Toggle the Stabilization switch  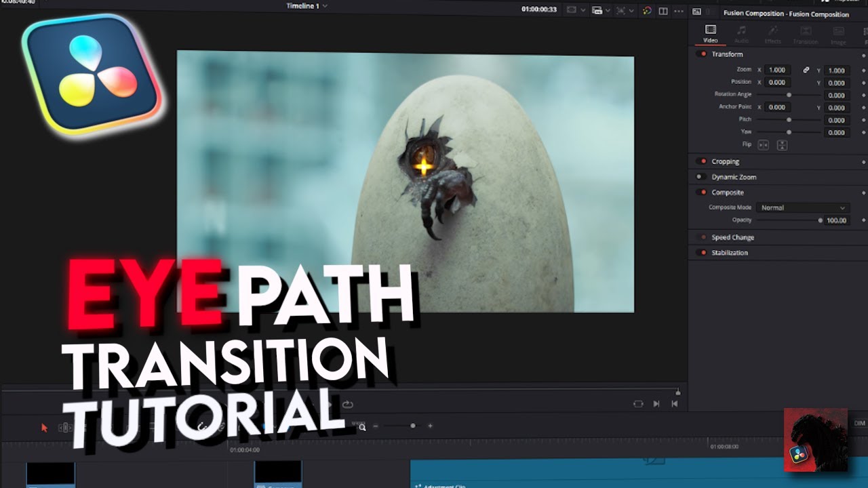click(703, 253)
